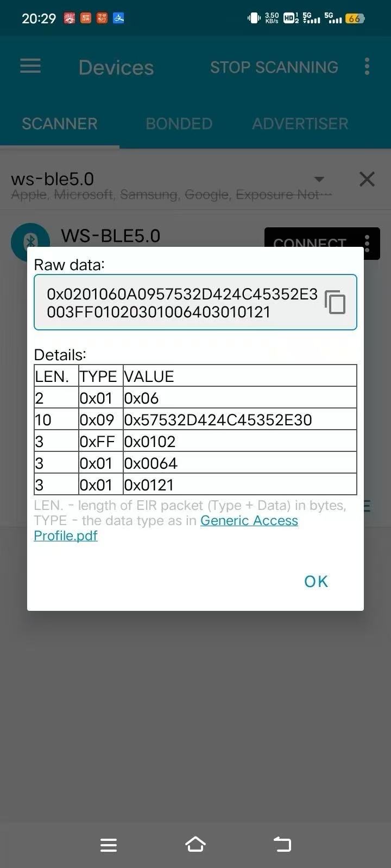391x868 pixels.
Task: Expand the filter dropdown arrow
Action: [x=319, y=179]
